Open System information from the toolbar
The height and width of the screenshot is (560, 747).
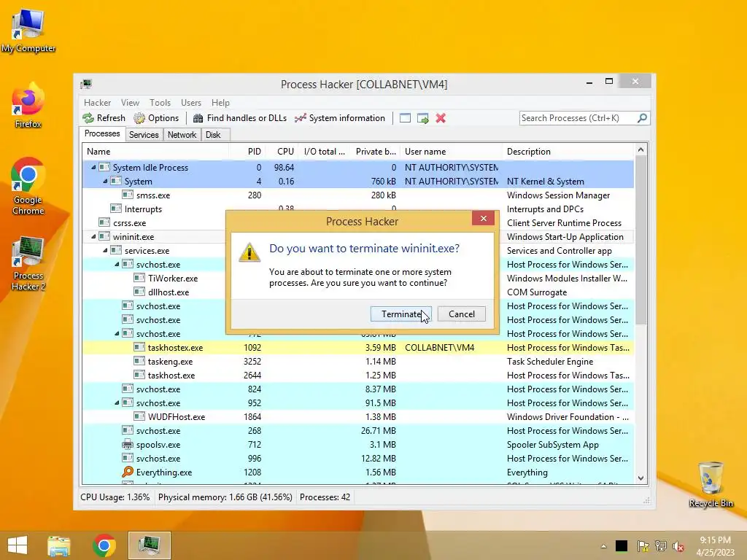point(340,118)
